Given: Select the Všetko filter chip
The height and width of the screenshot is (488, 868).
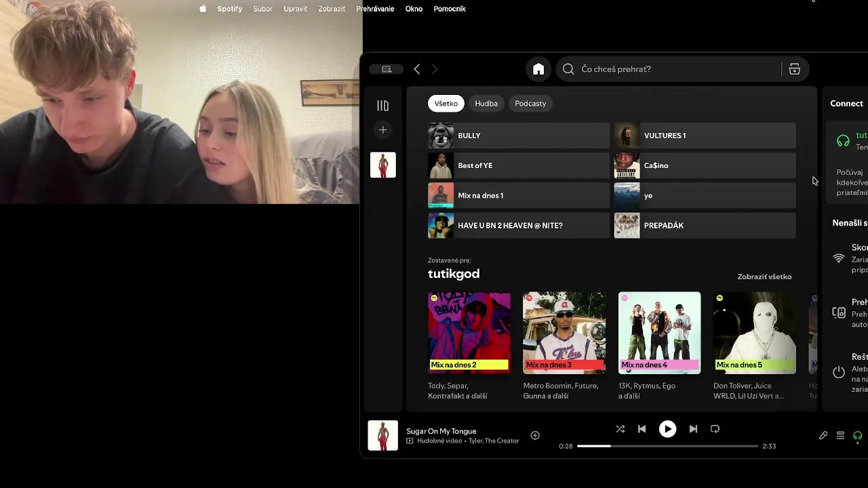Looking at the screenshot, I should [446, 104].
